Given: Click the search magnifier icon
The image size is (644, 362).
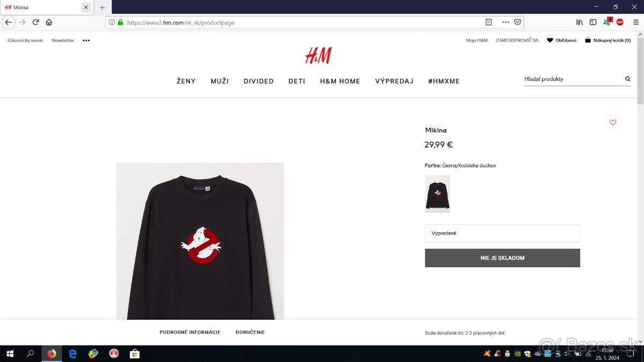Looking at the screenshot, I should (x=627, y=79).
